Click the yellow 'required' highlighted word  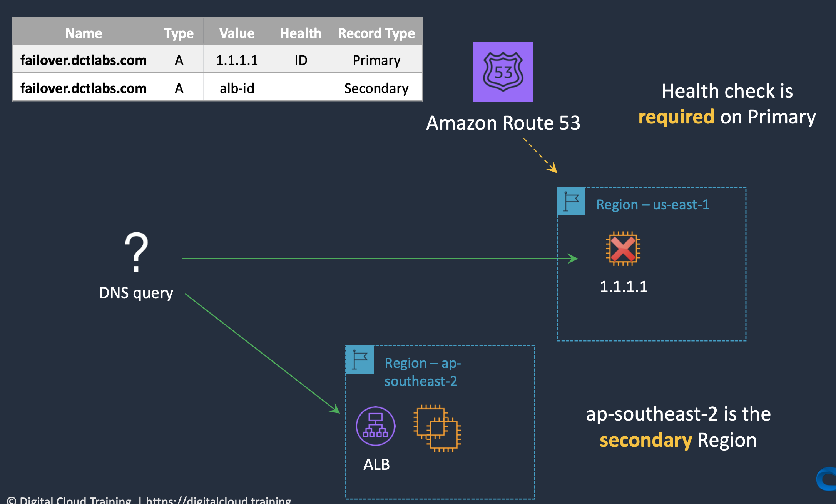(676, 117)
